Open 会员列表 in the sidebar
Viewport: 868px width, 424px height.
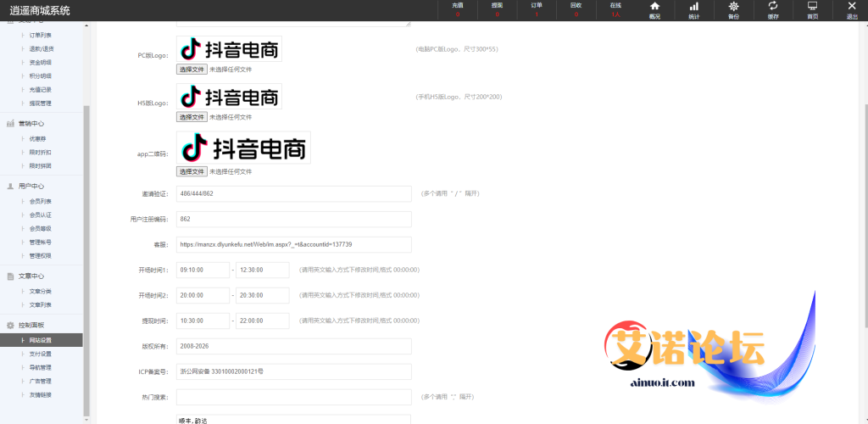click(x=41, y=201)
